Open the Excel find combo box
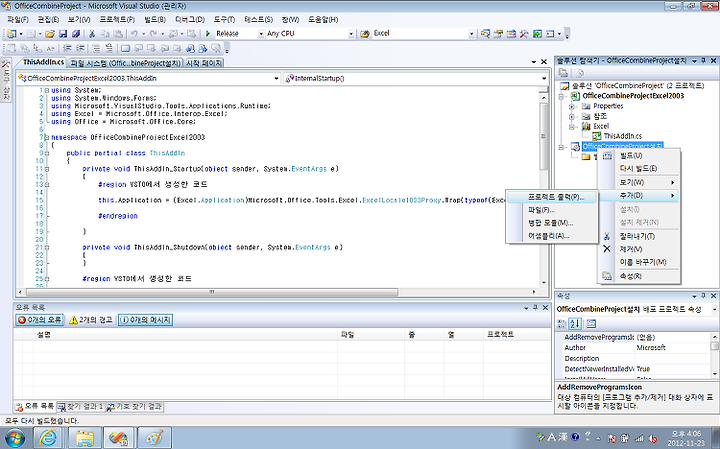 tap(471, 34)
